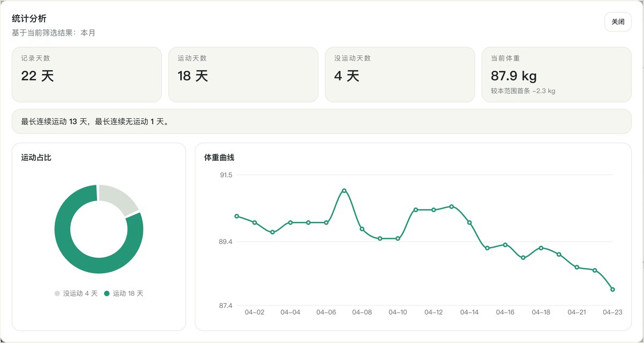644x343 pixels.
Task: Toggle the 没运动 4 天 legend entry
Action: pos(77,293)
